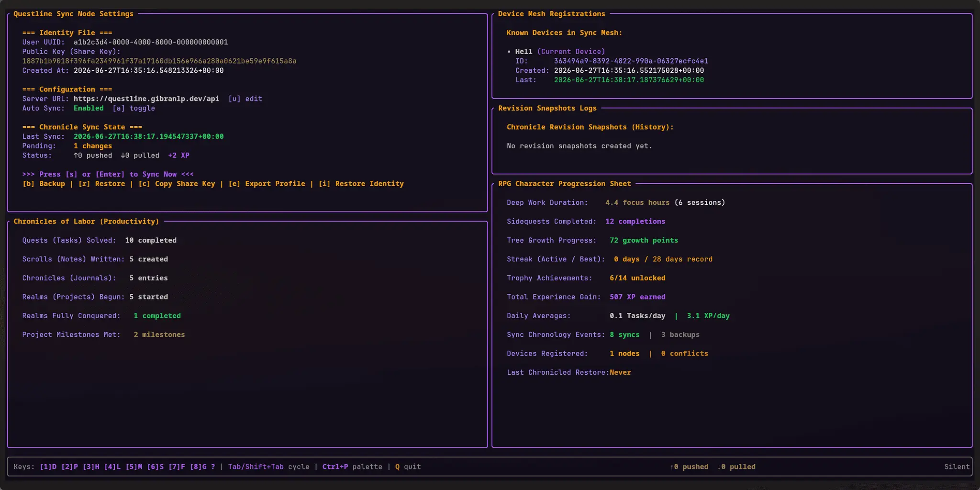Click the '3 backups' value
The height and width of the screenshot is (490, 980).
click(680, 335)
